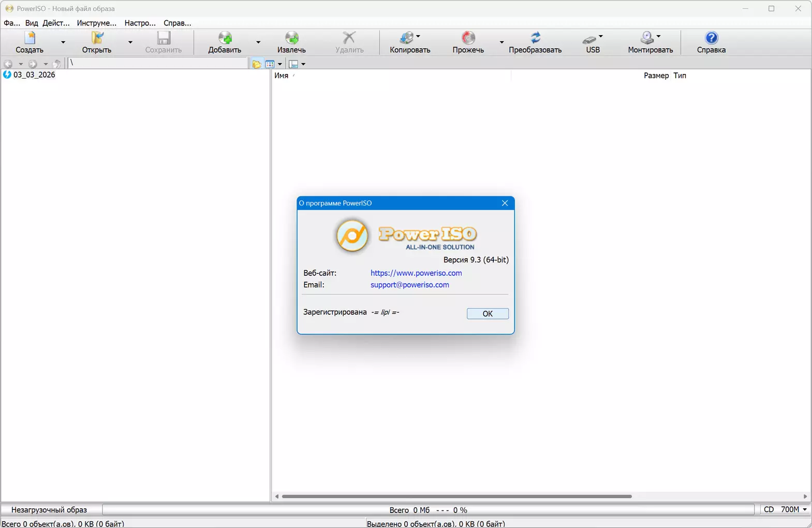This screenshot has width=812, height=528.
Task: Click the Создать (Create) toolbar icon
Action: (29, 38)
